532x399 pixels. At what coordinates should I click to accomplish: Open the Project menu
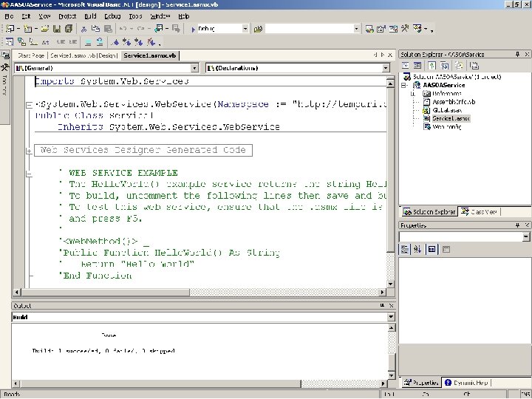[67, 16]
